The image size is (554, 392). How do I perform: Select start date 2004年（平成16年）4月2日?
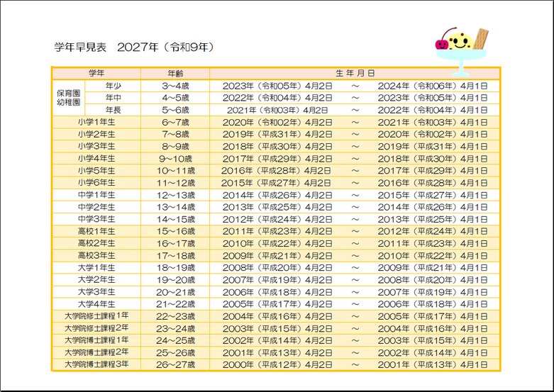click(x=277, y=316)
